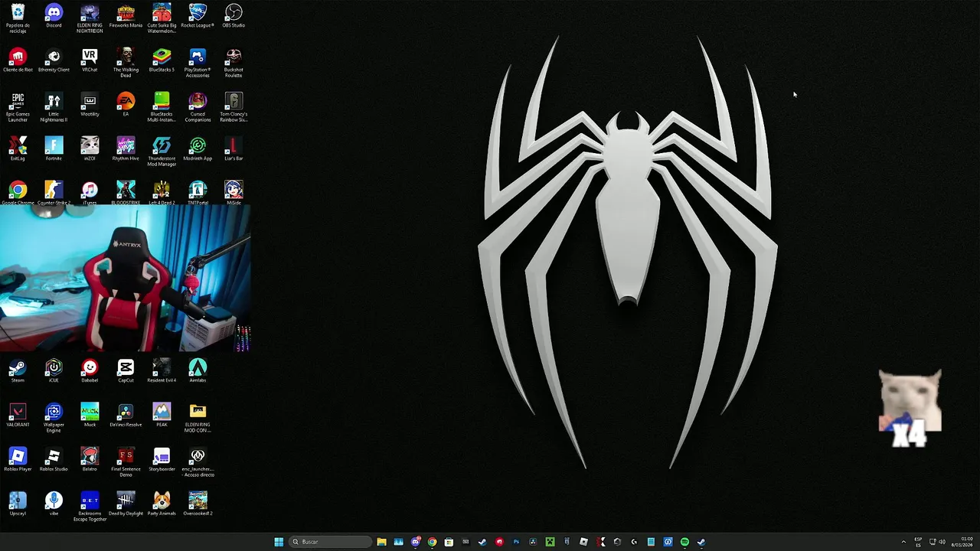Select the Dababel desktop icon
980x551 pixels.
point(90,371)
